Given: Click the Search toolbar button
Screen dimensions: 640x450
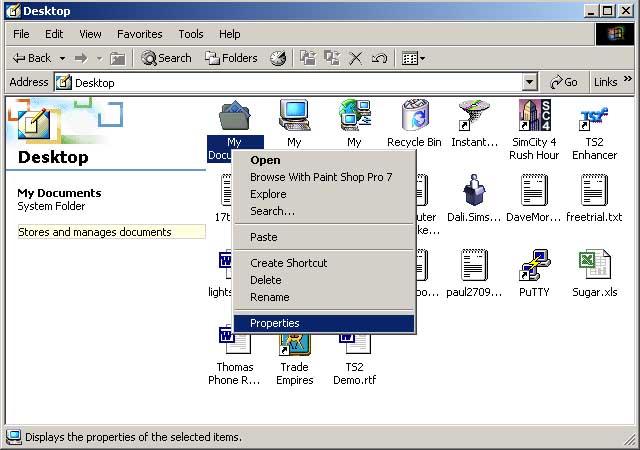Looking at the screenshot, I should [166, 58].
